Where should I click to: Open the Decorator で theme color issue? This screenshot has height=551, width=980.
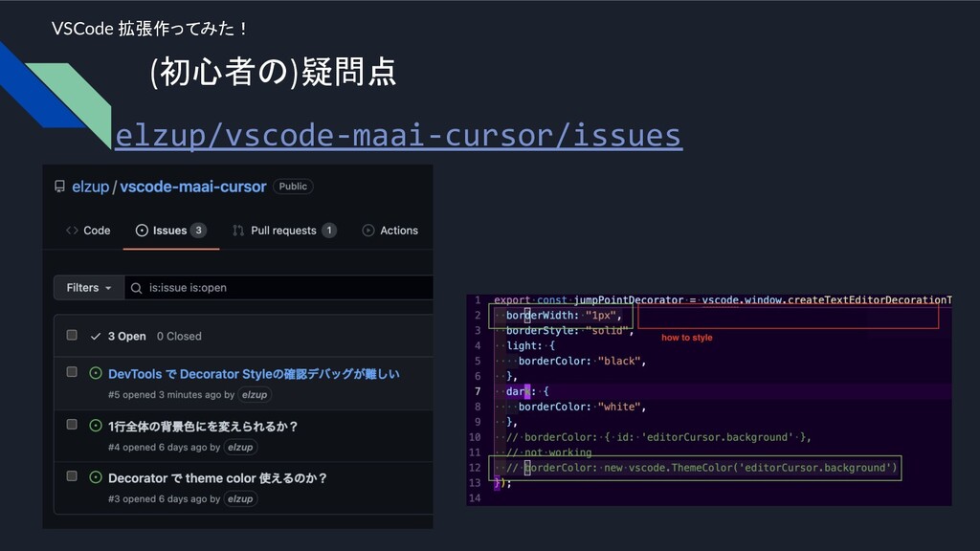coord(217,478)
